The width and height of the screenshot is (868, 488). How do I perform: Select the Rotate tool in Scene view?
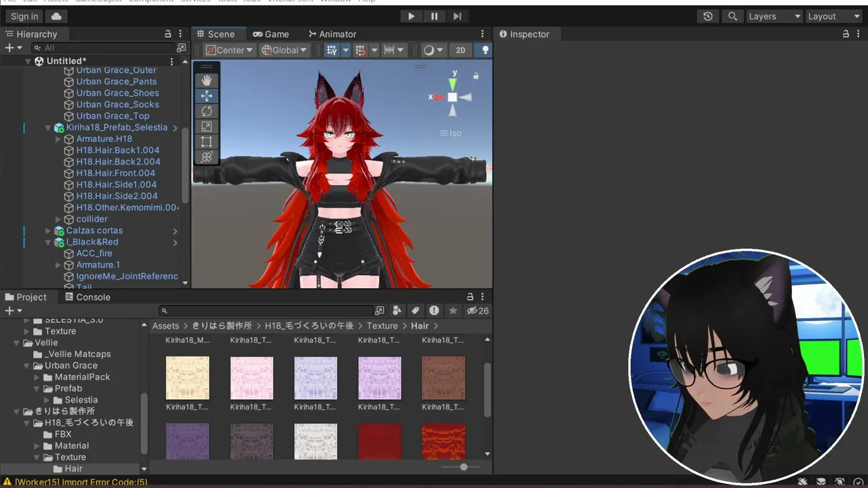click(x=207, y=111)
